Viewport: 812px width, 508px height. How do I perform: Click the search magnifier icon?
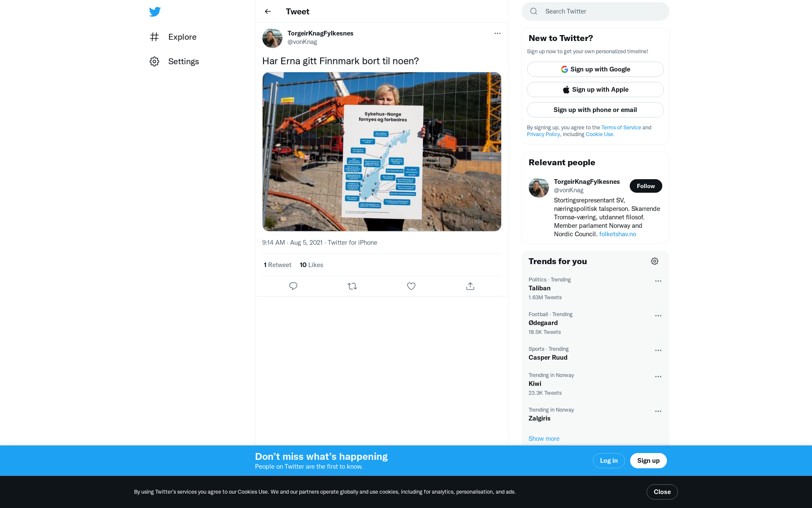point(534,11)
